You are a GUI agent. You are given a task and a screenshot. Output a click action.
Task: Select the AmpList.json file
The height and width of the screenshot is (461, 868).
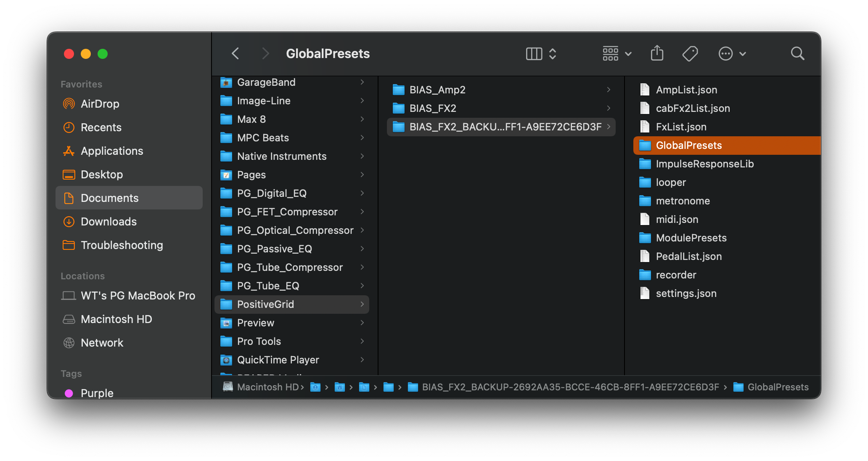click(727, 90)
